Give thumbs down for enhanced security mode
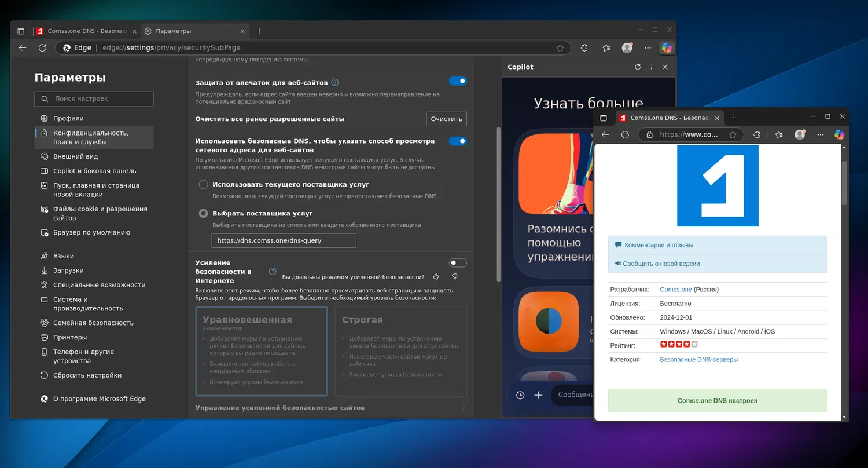The width and height of the screenshot is (868, 468). click(455, 277)
